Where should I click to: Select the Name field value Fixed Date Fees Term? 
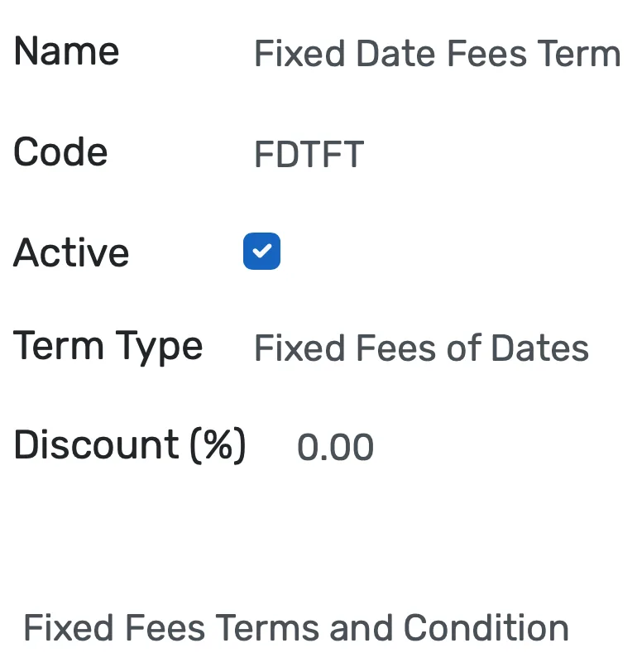438,53
